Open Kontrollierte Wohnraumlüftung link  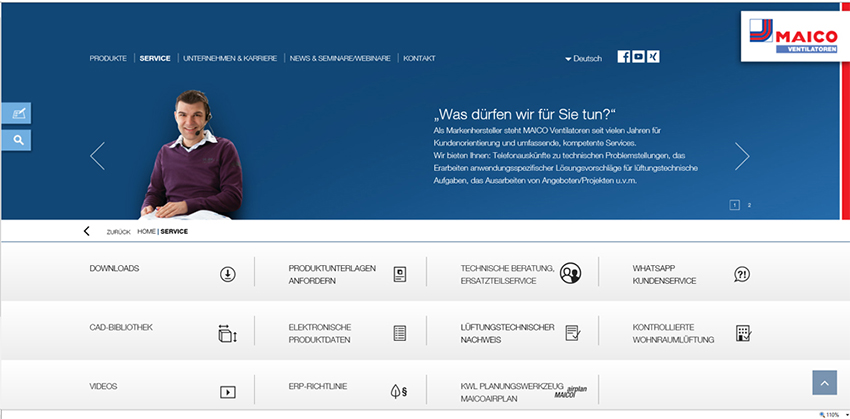673,334
